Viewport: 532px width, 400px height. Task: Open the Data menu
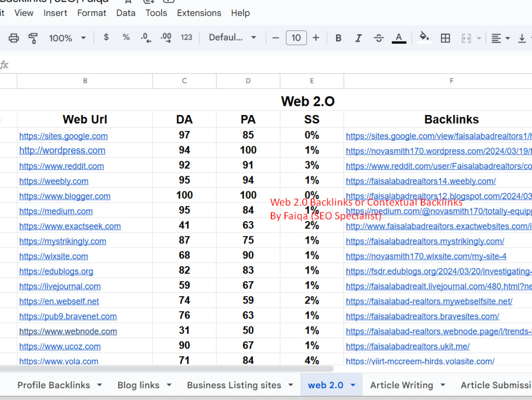[126, 13]
